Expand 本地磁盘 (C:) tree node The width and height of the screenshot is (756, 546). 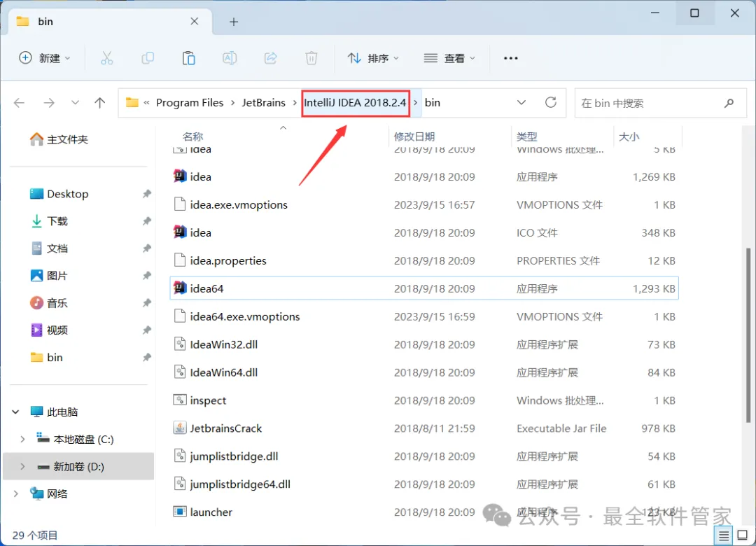click(x=22, y=440)
